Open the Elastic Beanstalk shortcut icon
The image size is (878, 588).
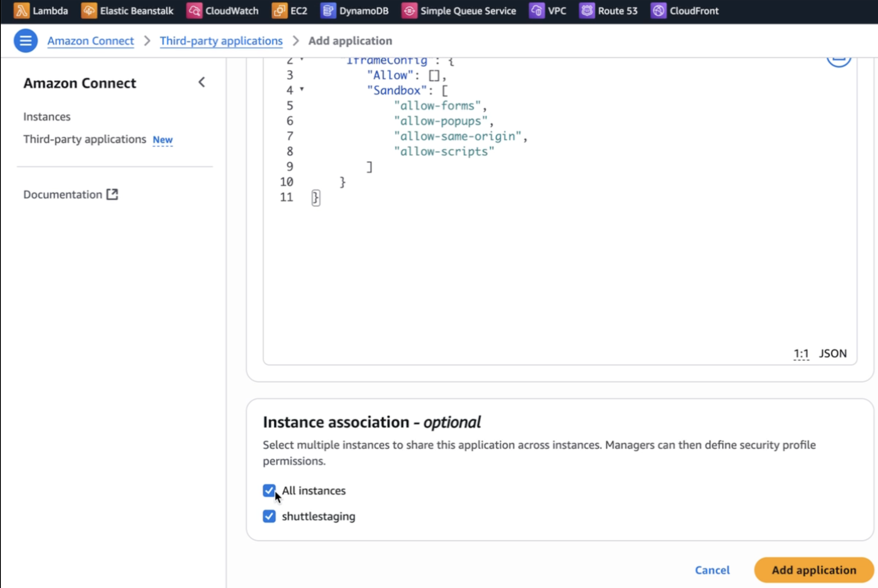[x=88, y=11]
